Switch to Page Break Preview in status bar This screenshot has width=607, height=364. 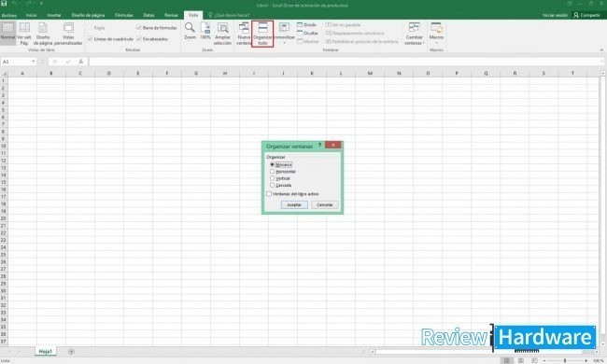click(534, 360)
